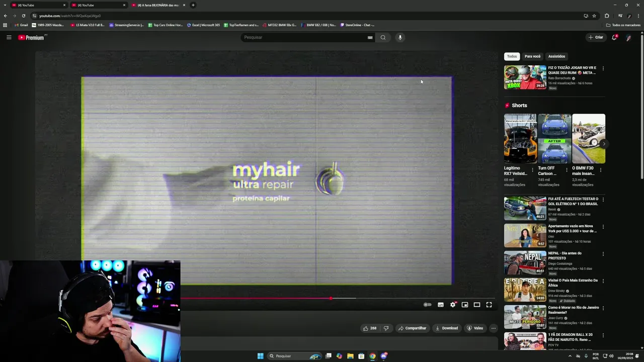Click the Valeu thanks button

point(475,328)
